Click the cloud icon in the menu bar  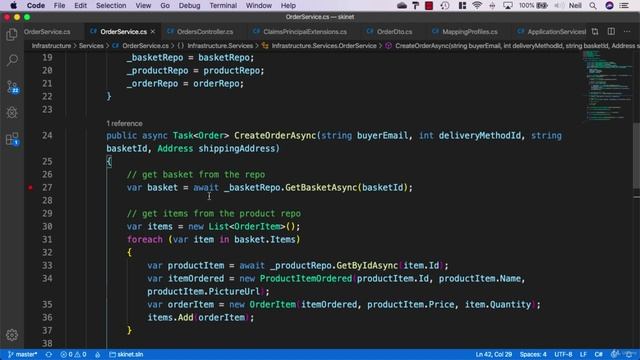coord(402,5)
